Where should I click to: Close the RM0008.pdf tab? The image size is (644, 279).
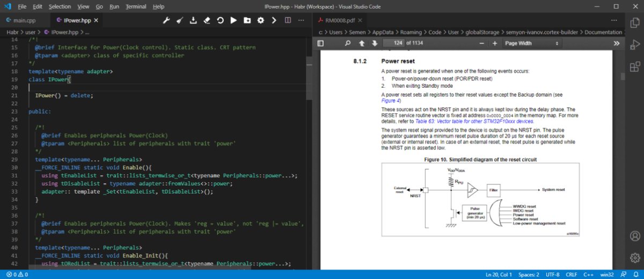click(x=361, y=20)
